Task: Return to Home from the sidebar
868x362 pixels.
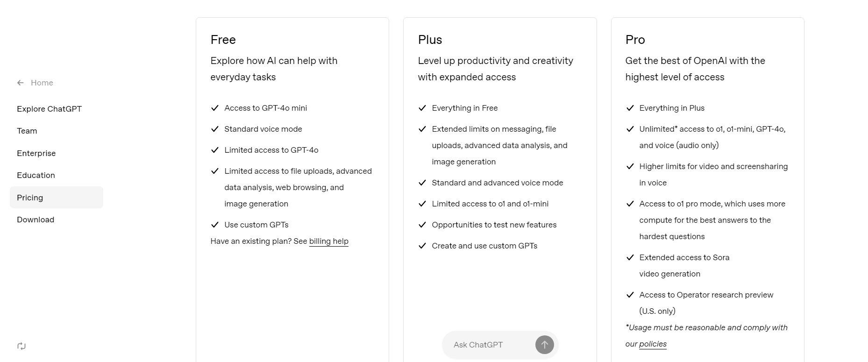Action: click(42, 83)
